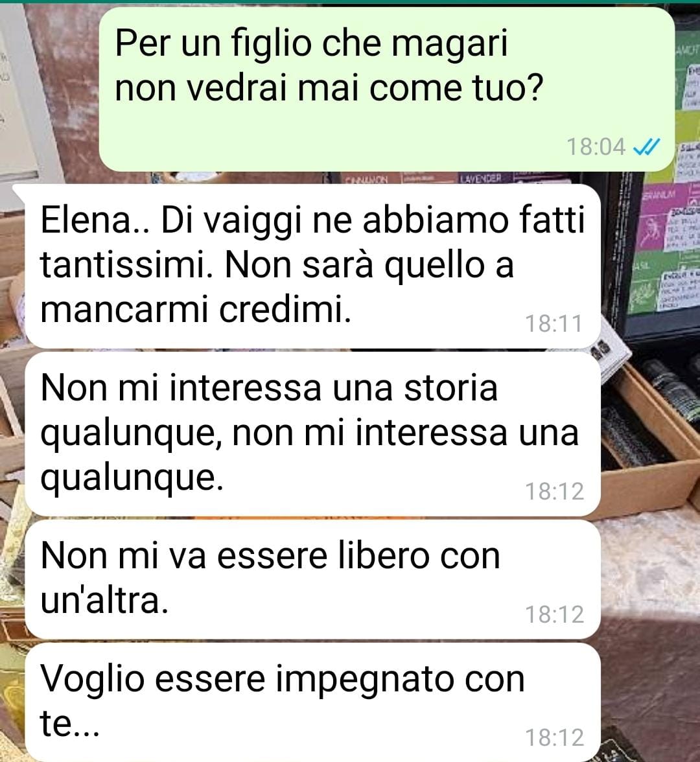Screen dimensions: 700x762
Task: Select the 'Non mi interessa una storia' message
Action: click(x=312, y=434)
